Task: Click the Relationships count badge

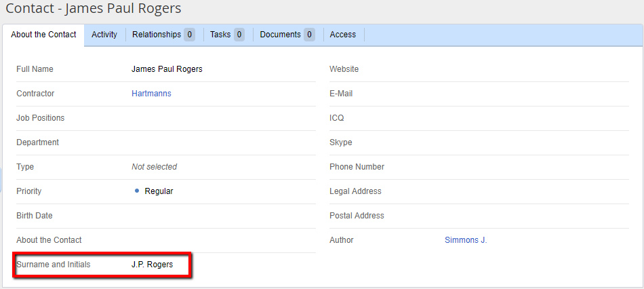Action: click(x=189, y=35)
